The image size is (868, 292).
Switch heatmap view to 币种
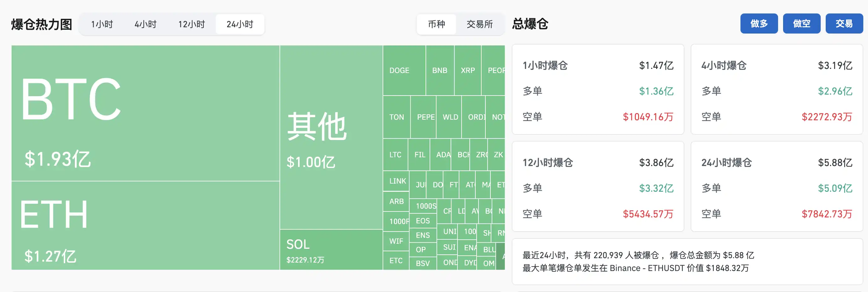(437, 24)
